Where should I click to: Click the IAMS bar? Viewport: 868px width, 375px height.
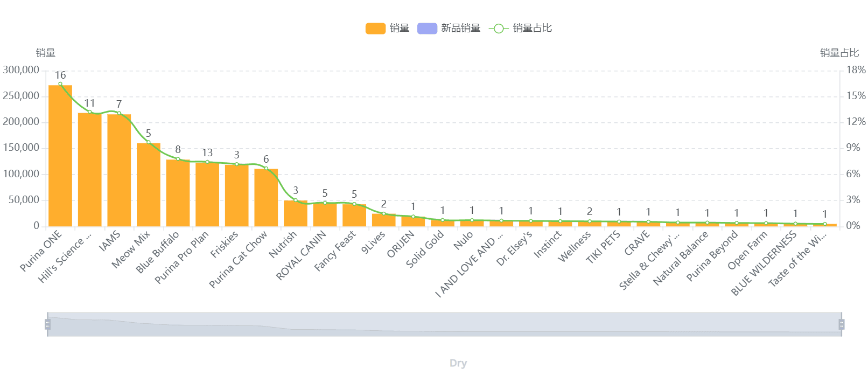click(x=119, y=170)
